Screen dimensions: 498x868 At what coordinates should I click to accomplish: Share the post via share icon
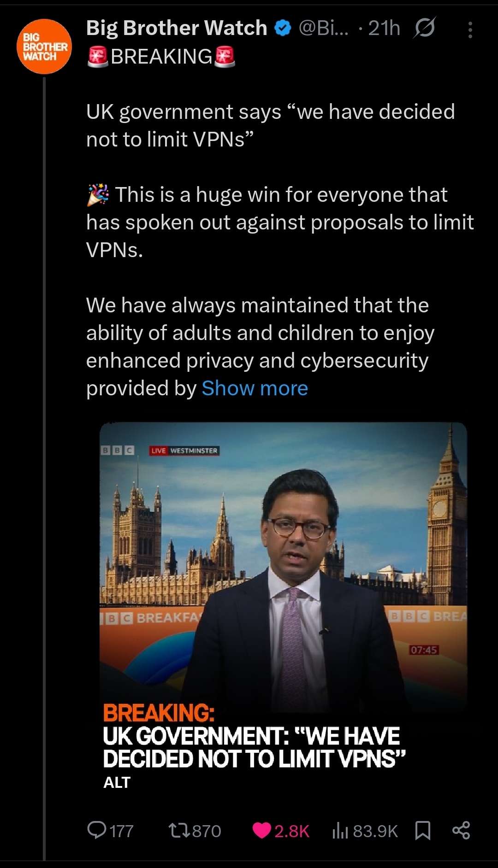(461, 830)
